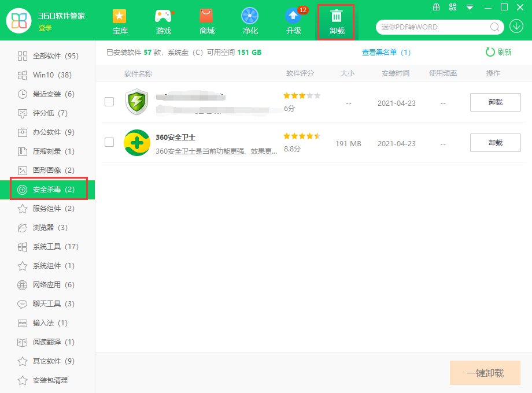Check the box beside the first software row
Screen dimensions: 532x393
click(x=109, y=102)
